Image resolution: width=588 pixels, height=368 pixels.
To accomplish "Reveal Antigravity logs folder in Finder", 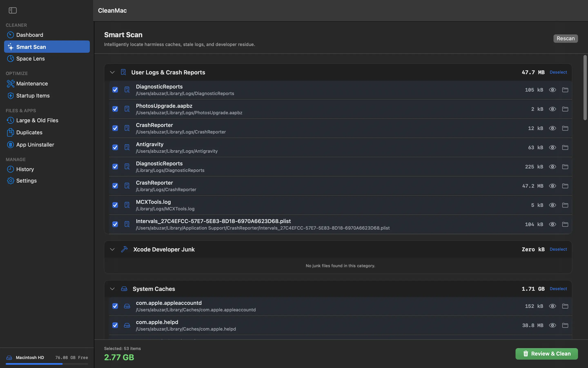I will pos(565,147).
